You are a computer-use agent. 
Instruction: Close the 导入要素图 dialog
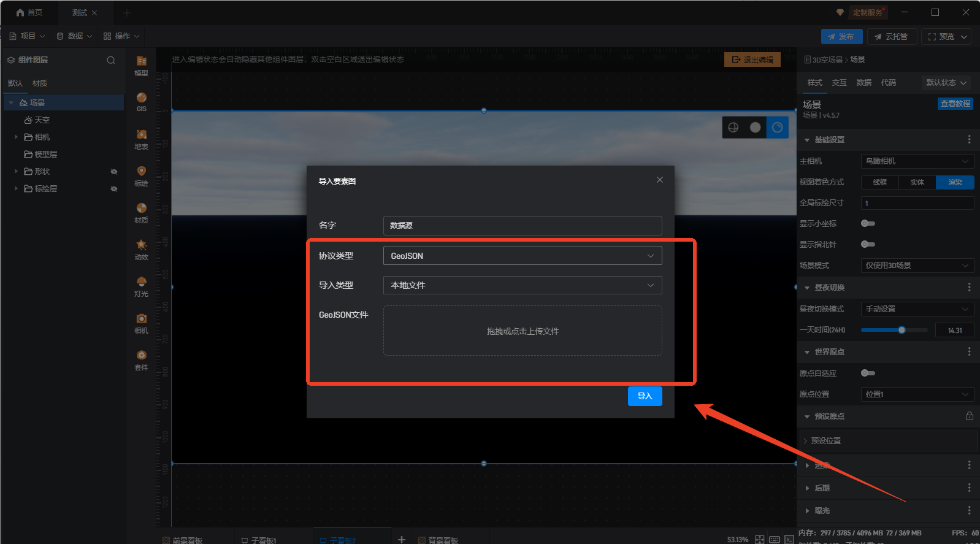coord(660,180)
